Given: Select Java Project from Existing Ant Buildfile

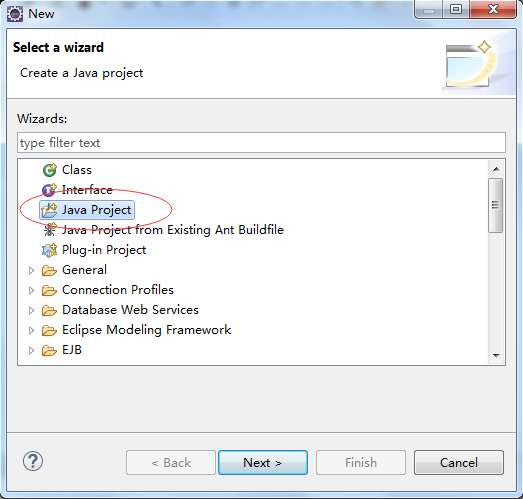Looking at the screenshot, I should tap(173, 230).
